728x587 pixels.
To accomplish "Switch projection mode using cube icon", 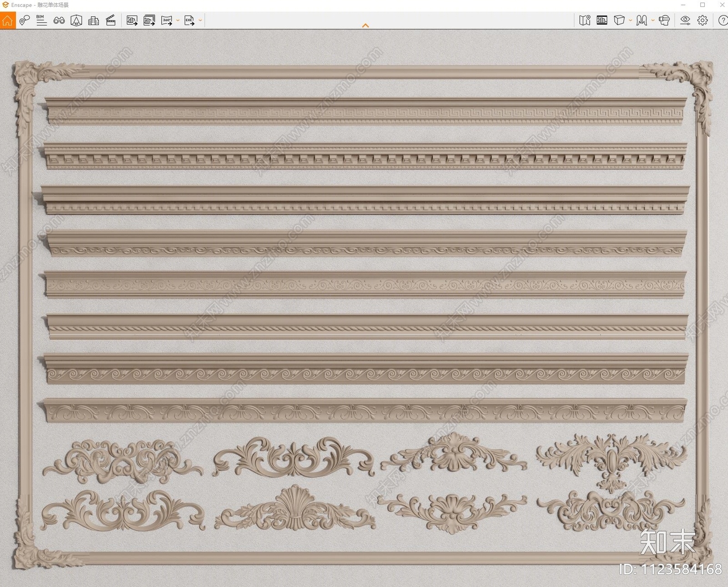I will tap(619, 20).
